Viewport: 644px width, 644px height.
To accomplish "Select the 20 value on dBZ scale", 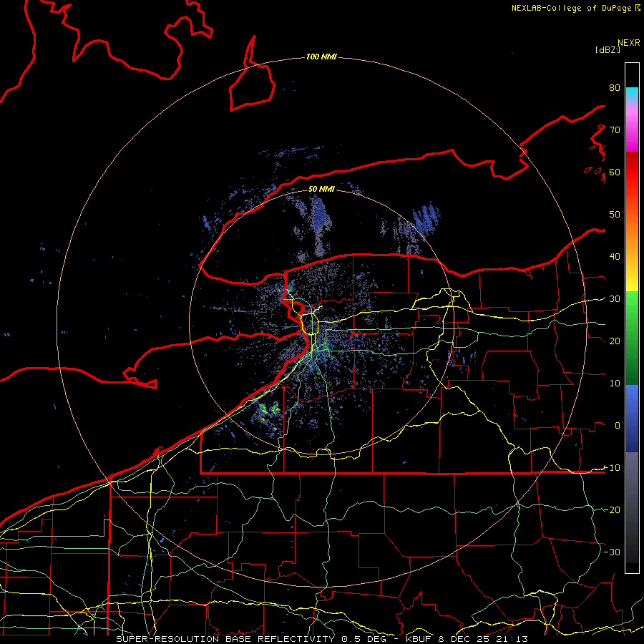I will click(x=615, y=341).
